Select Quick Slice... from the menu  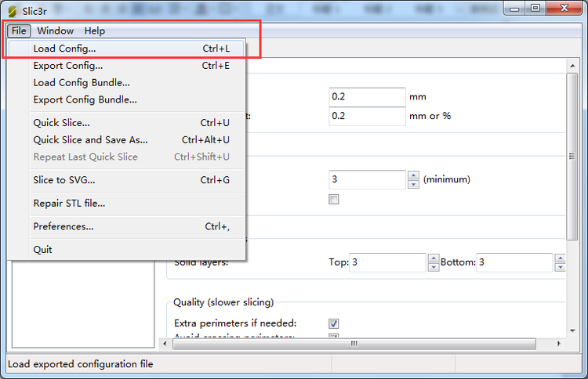point(126,123)
